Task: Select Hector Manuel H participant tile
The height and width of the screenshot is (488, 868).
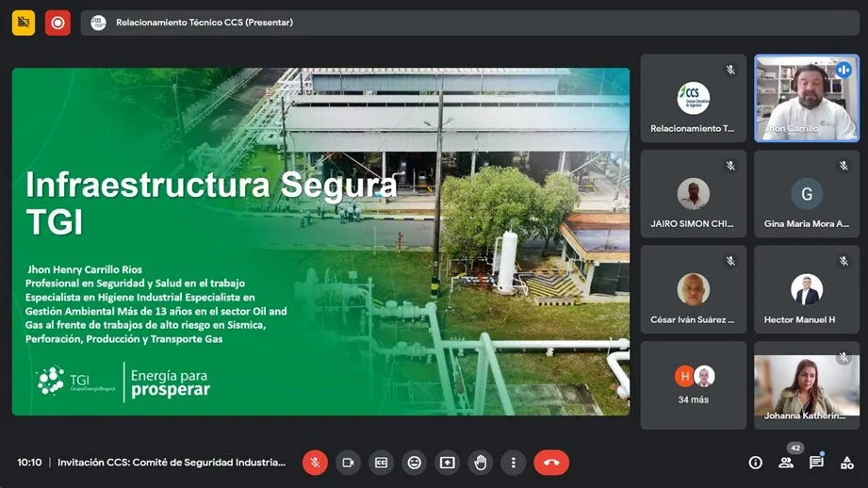Action: (807, 289)
